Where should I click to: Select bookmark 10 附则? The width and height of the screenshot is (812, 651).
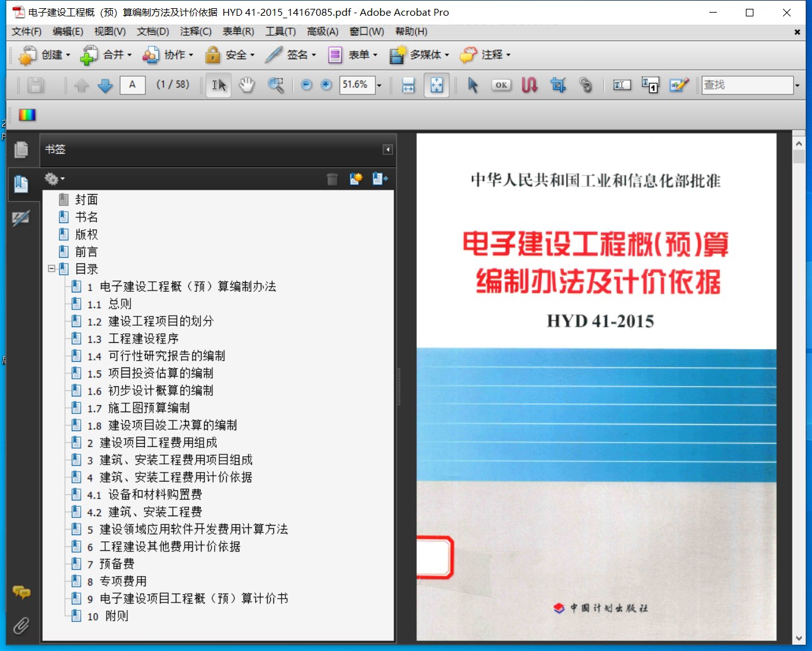click(x=107, y=616)
